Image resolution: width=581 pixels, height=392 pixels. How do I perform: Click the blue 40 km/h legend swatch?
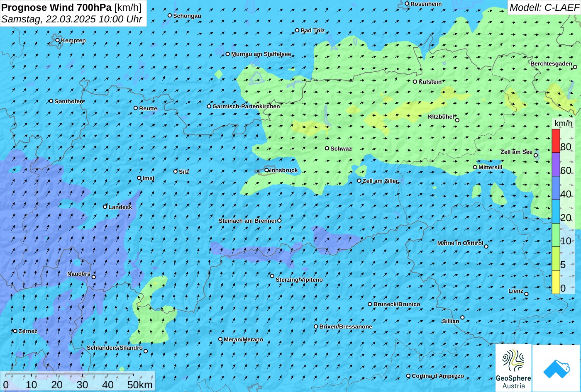556,188
